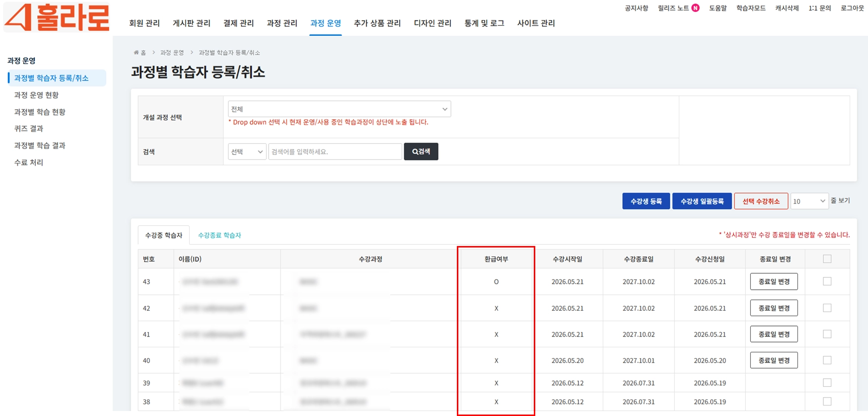Switch to the 수강종료 학습자 tab
Image resolution: width=868 pixels, height=416 pixels.
point(219,235)
